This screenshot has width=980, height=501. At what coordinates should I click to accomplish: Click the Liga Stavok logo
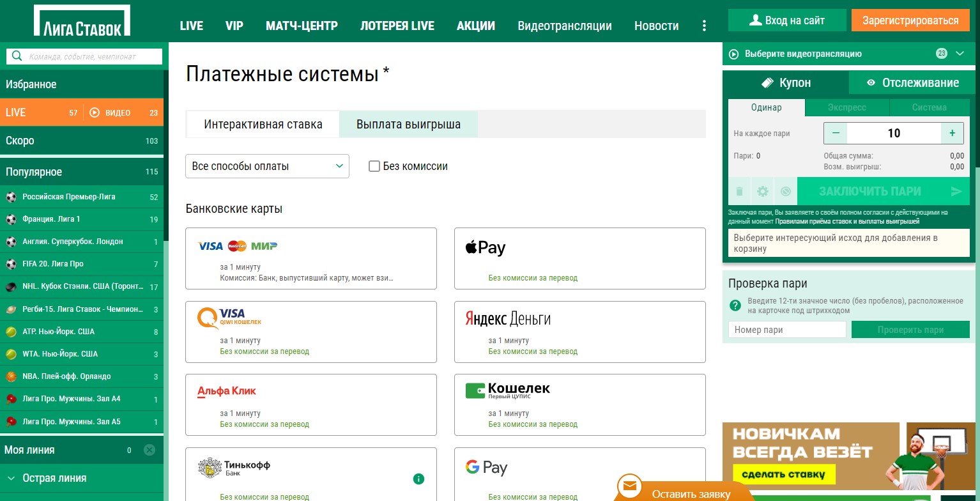click(x=82, y=21)
